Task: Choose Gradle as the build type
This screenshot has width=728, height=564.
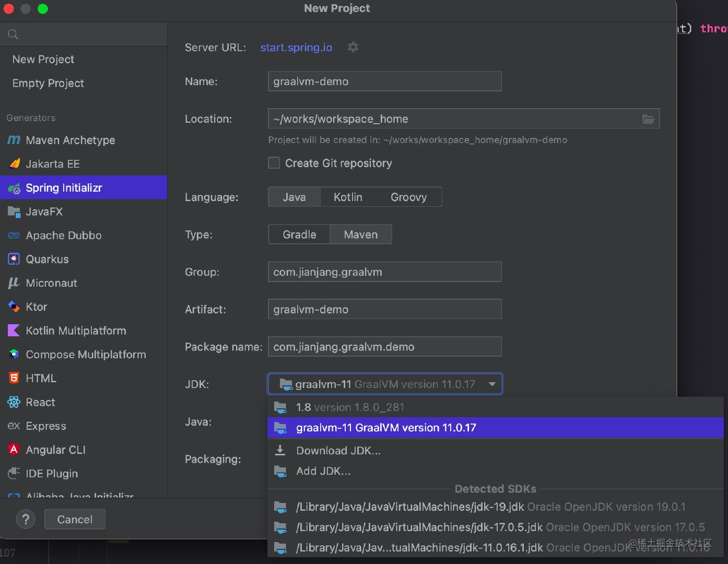Action: point(299,234)
